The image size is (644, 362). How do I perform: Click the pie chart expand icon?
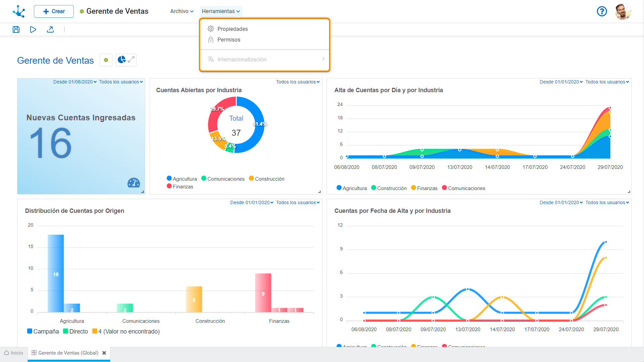pos(126,60)
